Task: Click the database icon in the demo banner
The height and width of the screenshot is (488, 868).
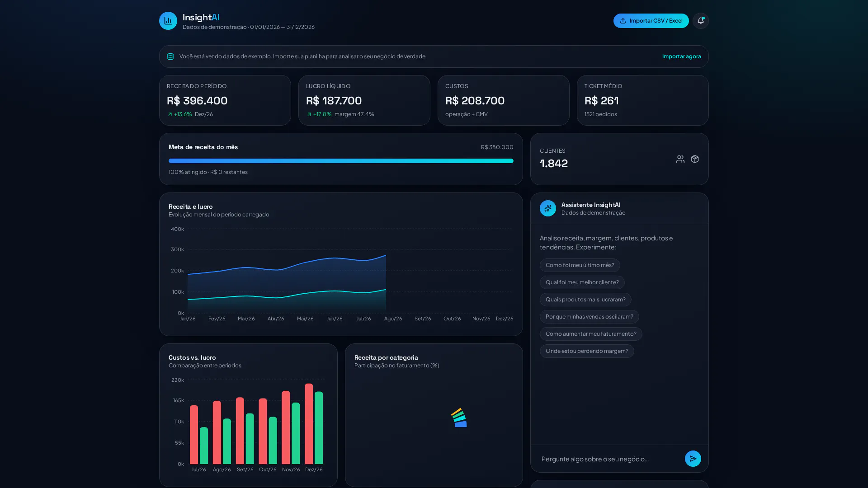Action: click(x=170, y=56)
